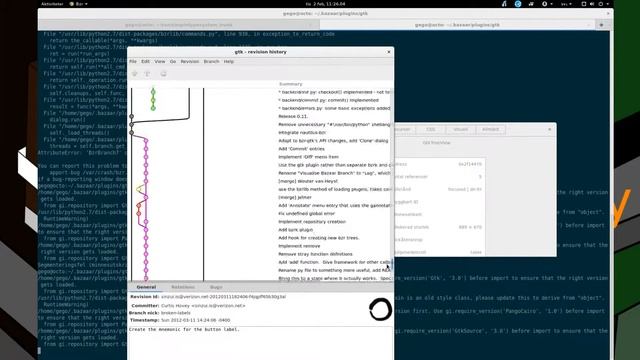Switch to the Bugs tab
The image size is (640, 360).
(x=216, y=287)
